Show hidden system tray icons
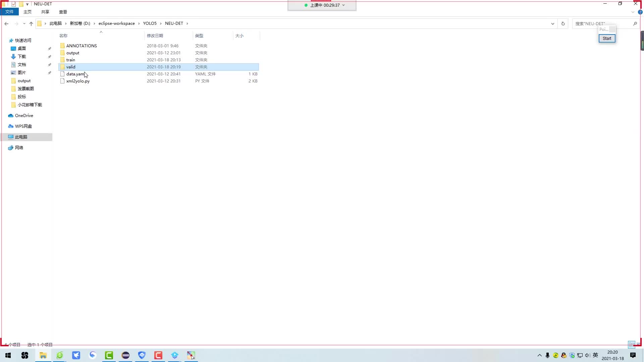 point(539,355)
